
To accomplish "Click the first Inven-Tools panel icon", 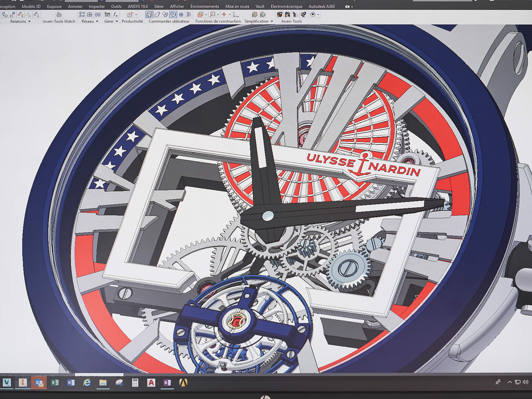I will pos(280,14).
